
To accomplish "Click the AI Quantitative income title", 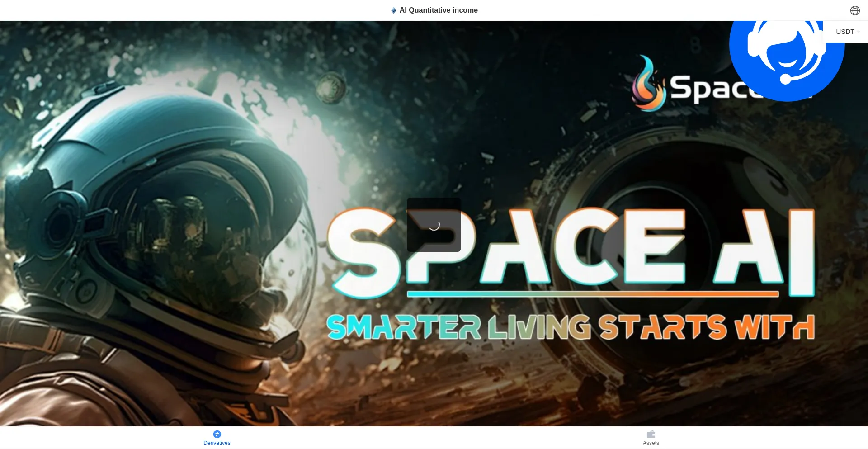I will pos(439,10).
